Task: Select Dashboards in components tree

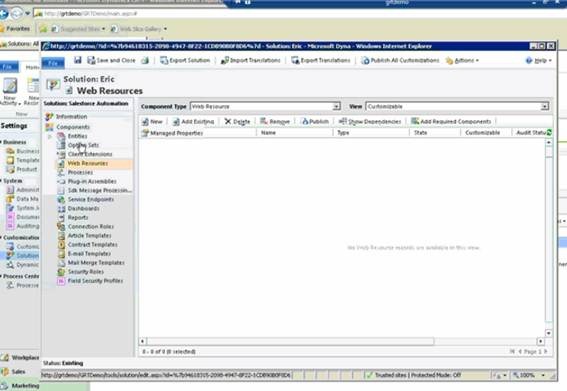Action: tap(83, 209)
